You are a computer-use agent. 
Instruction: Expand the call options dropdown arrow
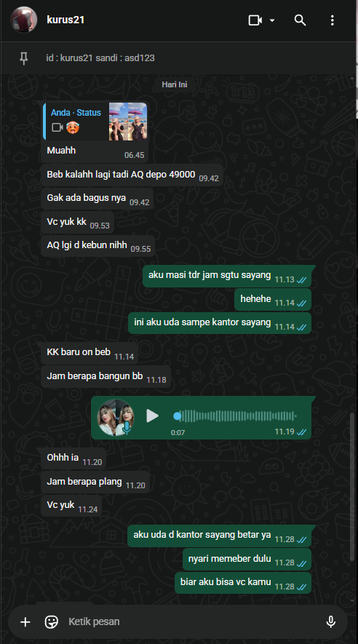(272, 20)
